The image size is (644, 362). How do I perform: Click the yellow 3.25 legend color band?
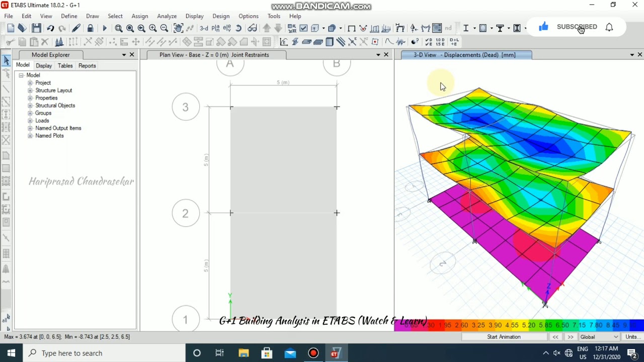(478, 325)
